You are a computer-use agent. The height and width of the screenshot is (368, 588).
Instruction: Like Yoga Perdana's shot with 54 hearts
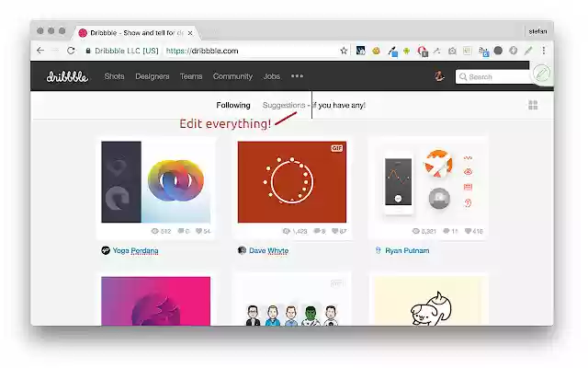[203, 231]
